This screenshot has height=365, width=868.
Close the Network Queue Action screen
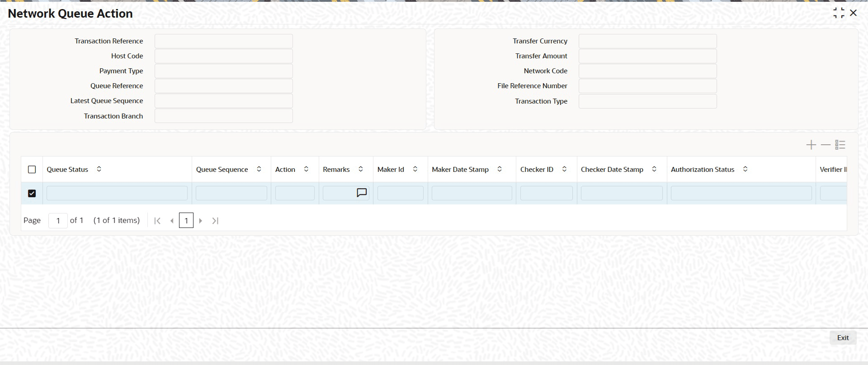(x=854, y=13)
